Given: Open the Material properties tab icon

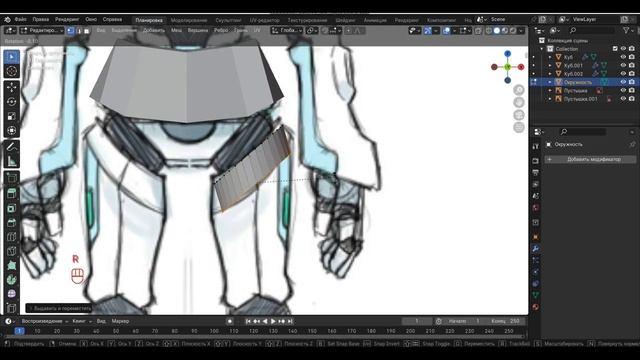Looking at the screenshot, I should click(x=536, y=307).
